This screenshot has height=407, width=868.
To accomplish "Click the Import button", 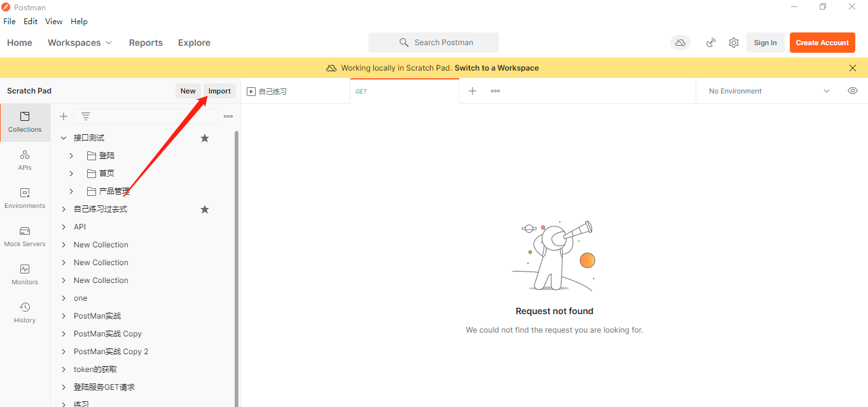I will 220,91.
